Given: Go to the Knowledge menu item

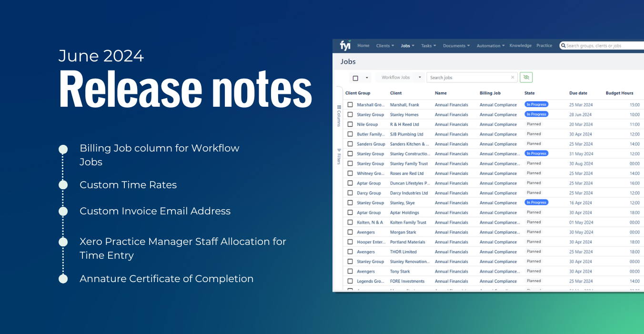Looking at the screenshot, I should 520,46.
